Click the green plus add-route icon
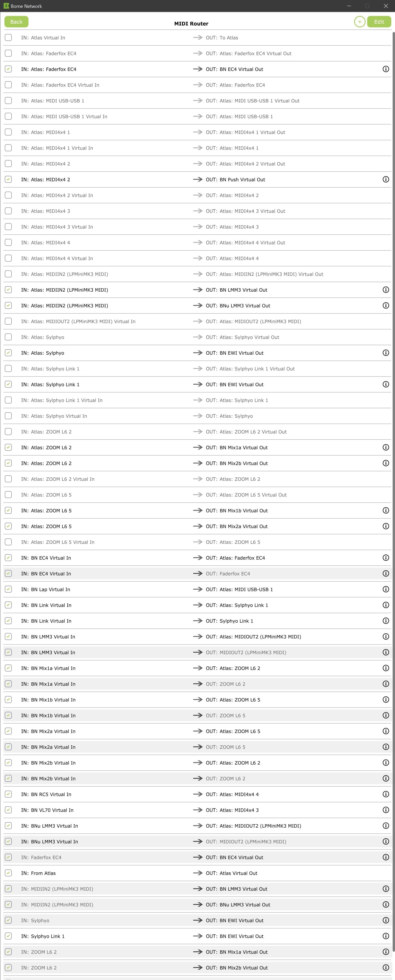Viewport: 395px width, 980px height. pos(359,22)
